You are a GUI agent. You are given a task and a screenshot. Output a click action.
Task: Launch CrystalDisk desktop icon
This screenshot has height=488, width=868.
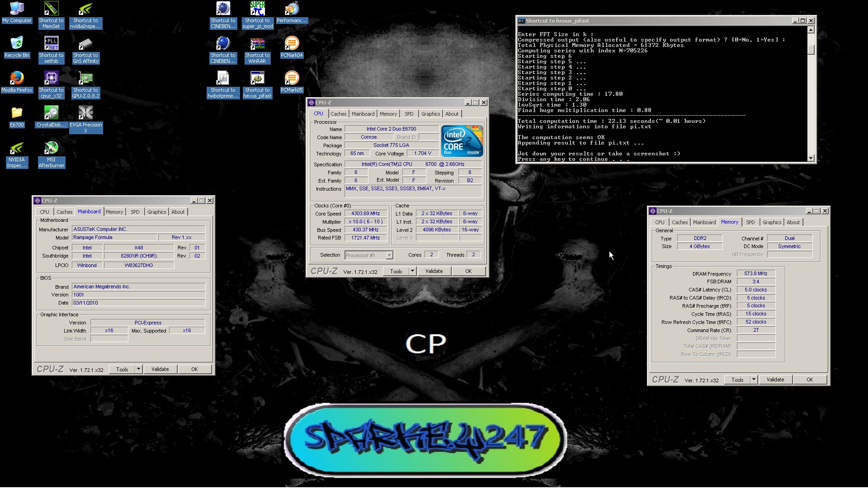51,117
